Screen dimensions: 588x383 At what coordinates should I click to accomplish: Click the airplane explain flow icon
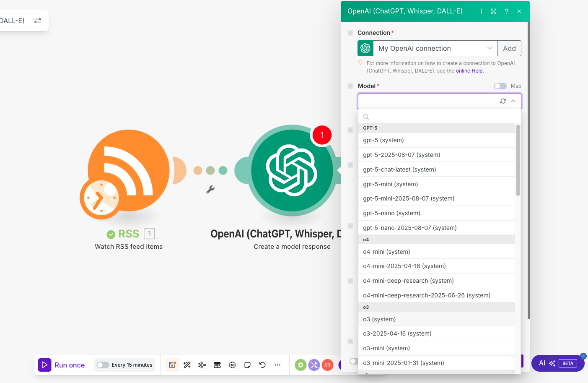(x=202, y=365)
